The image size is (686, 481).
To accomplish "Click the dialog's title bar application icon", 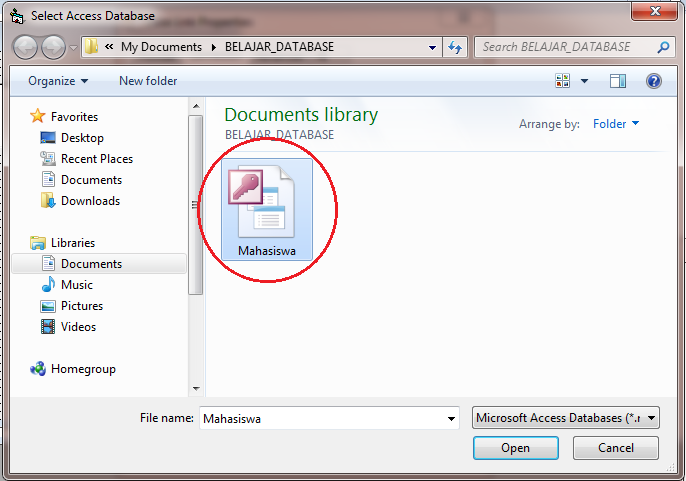I will [17, 16].
